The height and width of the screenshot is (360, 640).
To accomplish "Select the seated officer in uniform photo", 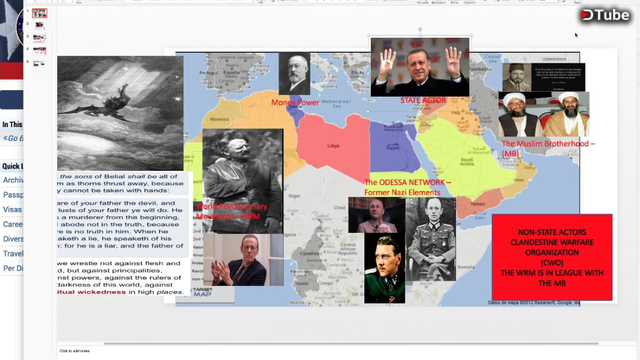I will tap(431, 240).
